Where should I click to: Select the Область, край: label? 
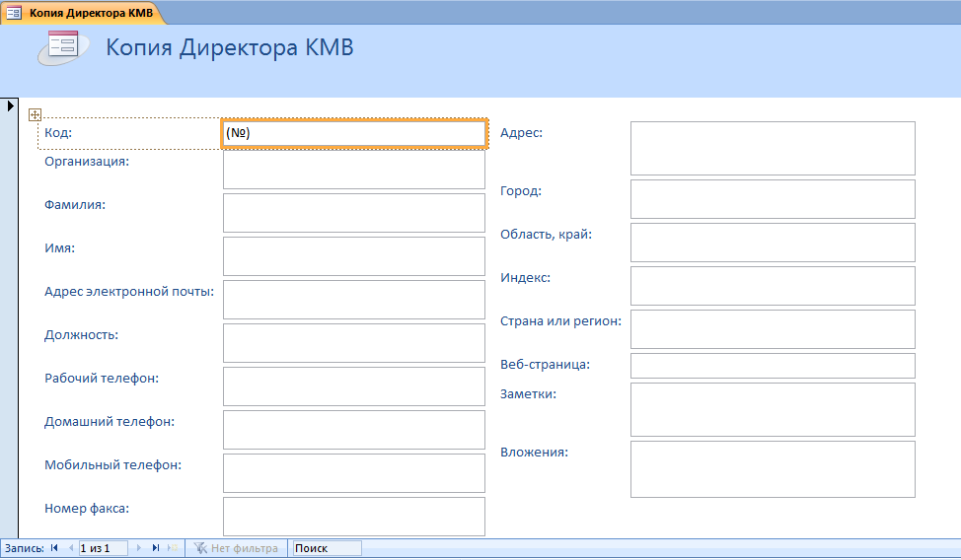546,235
